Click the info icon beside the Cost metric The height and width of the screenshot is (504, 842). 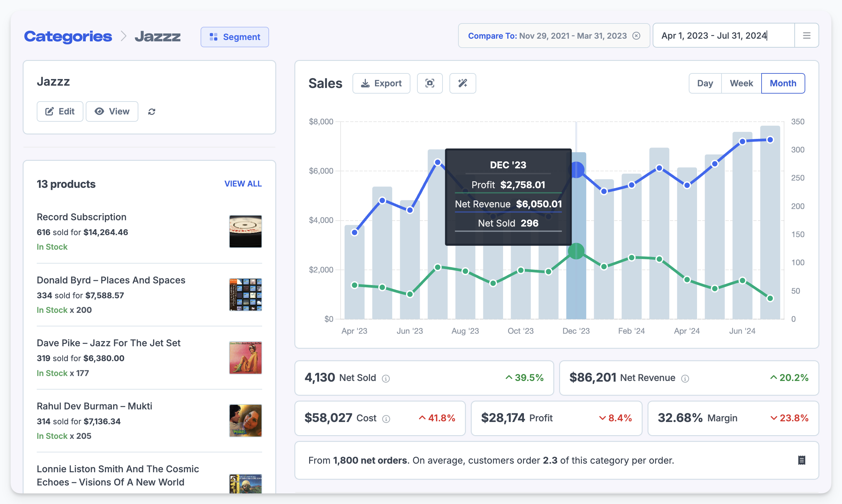pyautogui.click(x=386, y=419)
